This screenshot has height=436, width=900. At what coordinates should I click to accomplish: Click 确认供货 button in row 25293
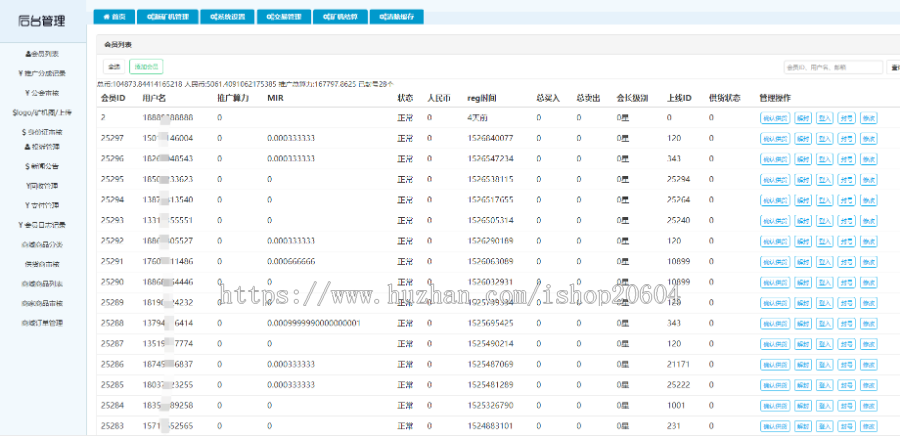(775, 221)
